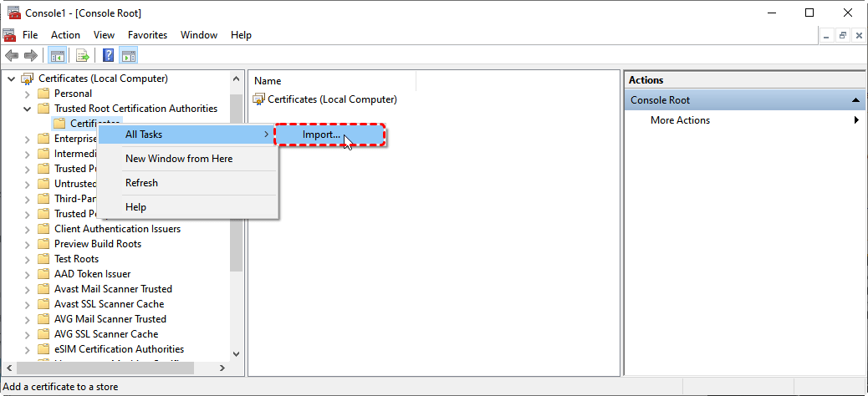The image size is (868, 396).
Task: Click the Certificates (Local Computer) icon in the Name list
Action: (258, 99)
